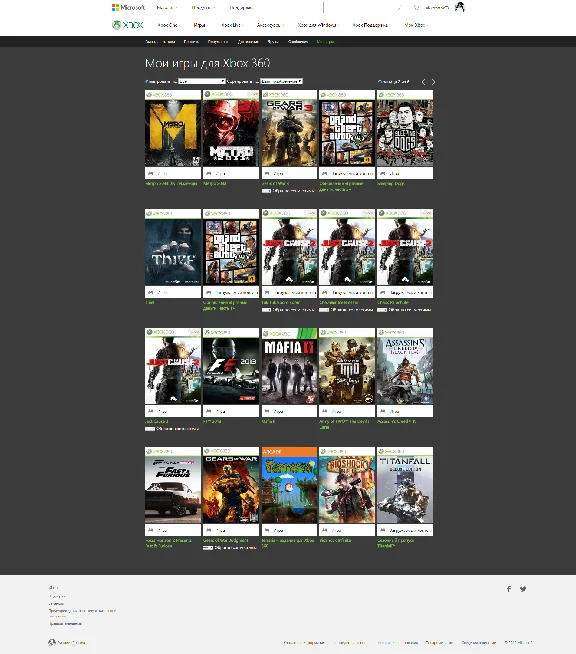
Task: Click the Xbox logo
Action: tap(128, 25)
